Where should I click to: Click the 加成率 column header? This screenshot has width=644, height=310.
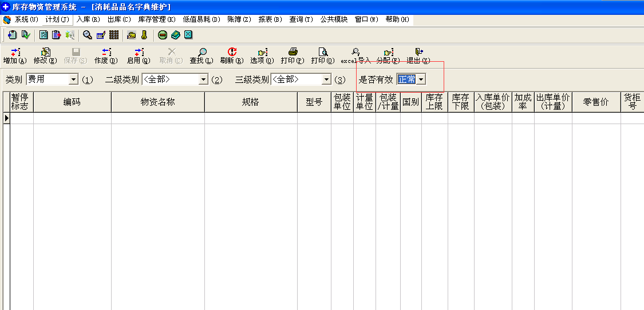[523, 102]
